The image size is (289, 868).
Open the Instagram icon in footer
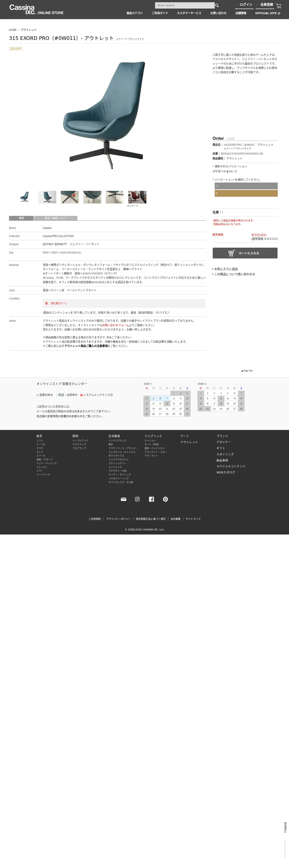pyautogui.click(x=137, y=499)
